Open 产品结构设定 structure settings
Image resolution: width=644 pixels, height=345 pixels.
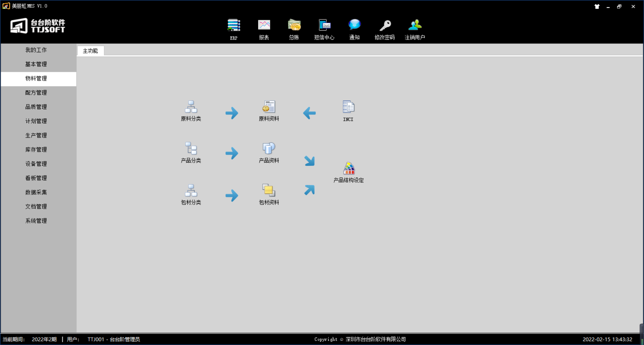(349, 169)
